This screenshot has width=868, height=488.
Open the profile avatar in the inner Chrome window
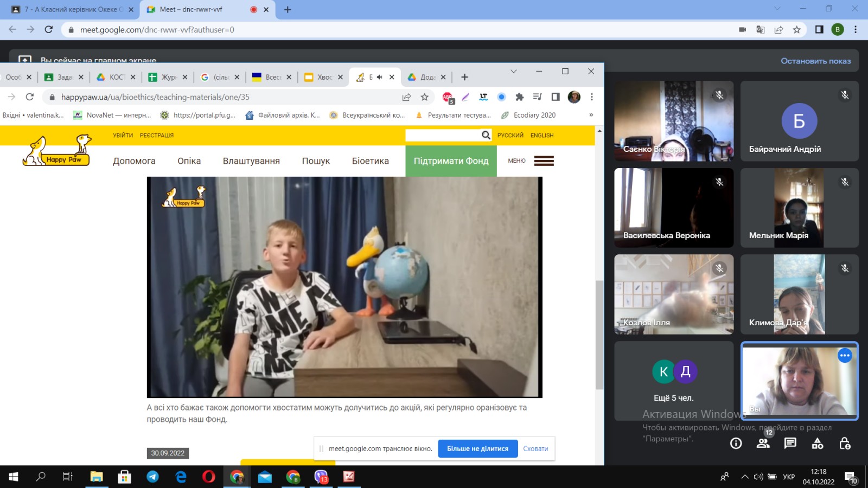point(574,97)
